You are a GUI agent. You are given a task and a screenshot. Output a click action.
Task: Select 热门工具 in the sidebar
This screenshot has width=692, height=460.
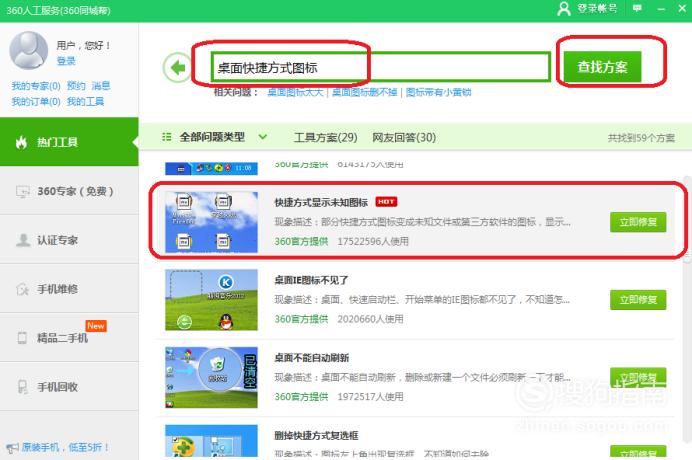point(69,142)
